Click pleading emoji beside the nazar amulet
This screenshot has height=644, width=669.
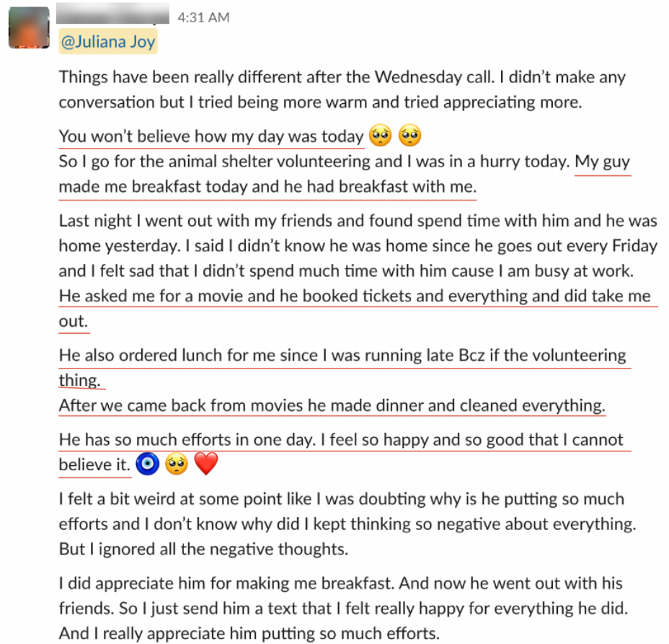click(176, 464)
